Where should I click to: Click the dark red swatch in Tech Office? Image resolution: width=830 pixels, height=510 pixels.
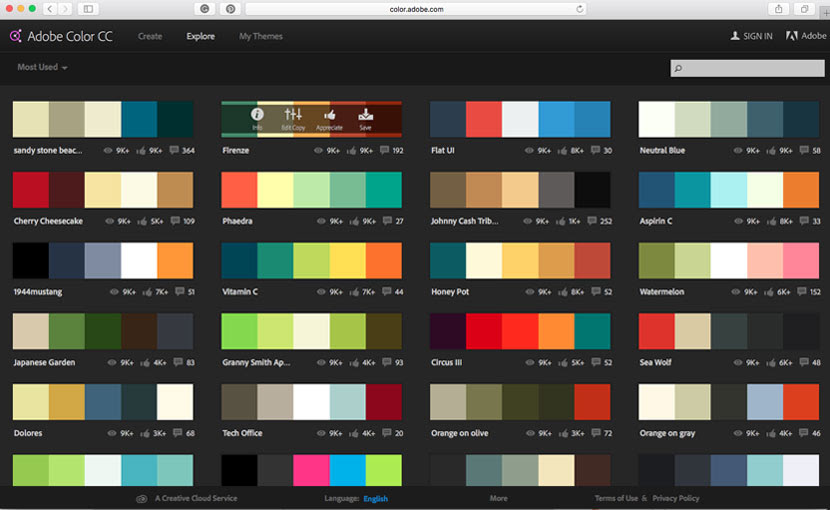coord(384,401)
